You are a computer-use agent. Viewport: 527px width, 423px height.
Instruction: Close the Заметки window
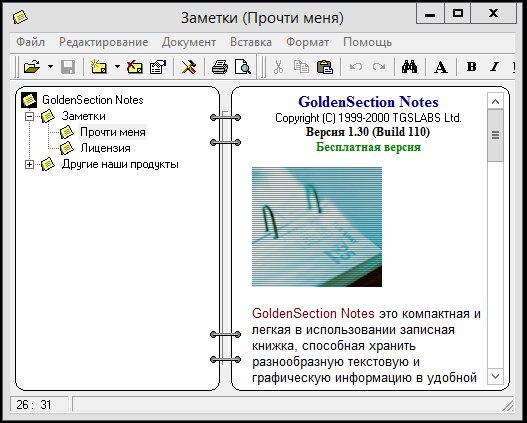493,14
